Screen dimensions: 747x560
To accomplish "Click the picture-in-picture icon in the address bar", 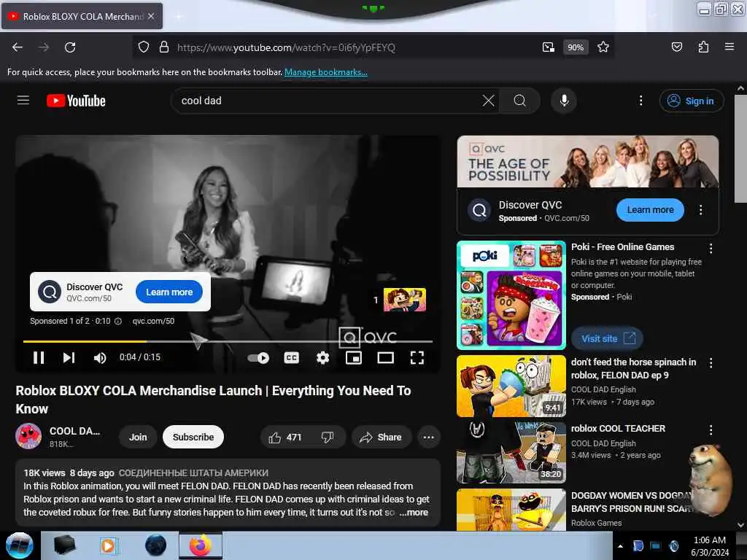I will coord(549,47).
